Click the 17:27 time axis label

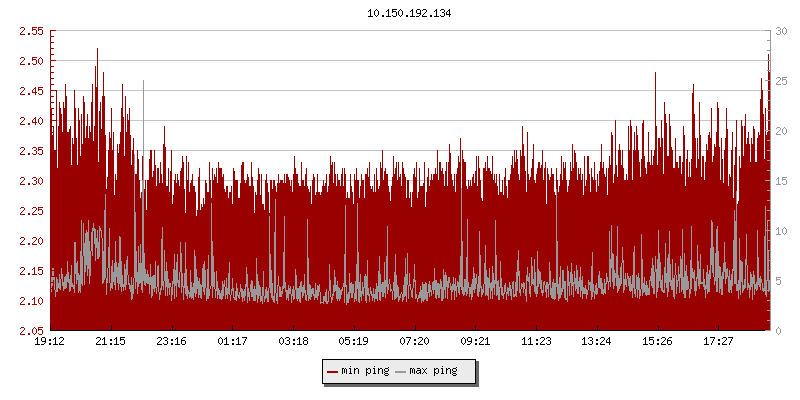[718, 341]
